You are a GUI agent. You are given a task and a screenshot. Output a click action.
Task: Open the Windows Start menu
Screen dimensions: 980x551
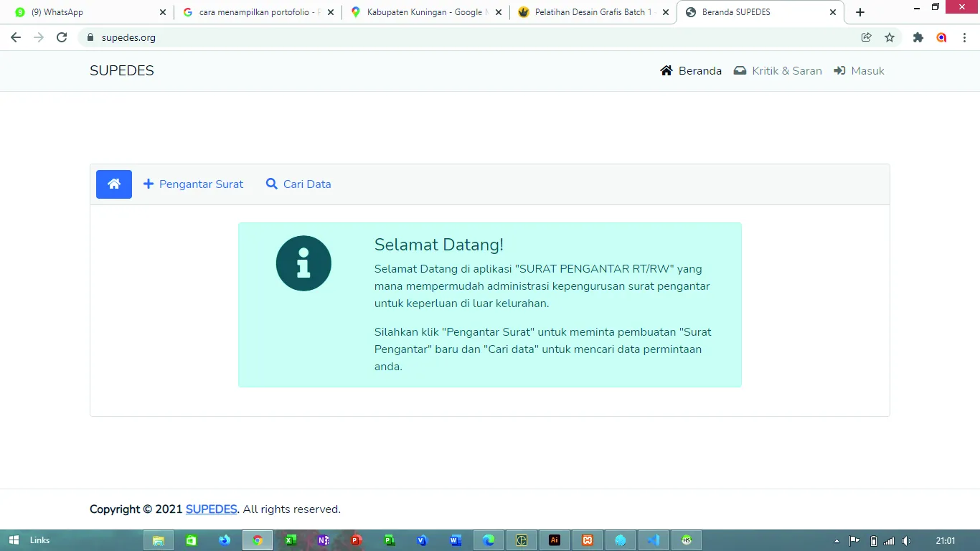[14, 540]
